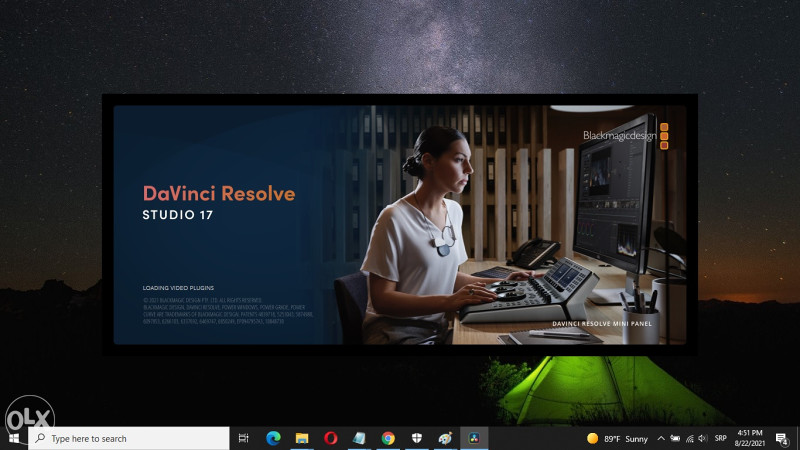
Task: Open the paint palette app in taskbar
Action: pos(445,438)
